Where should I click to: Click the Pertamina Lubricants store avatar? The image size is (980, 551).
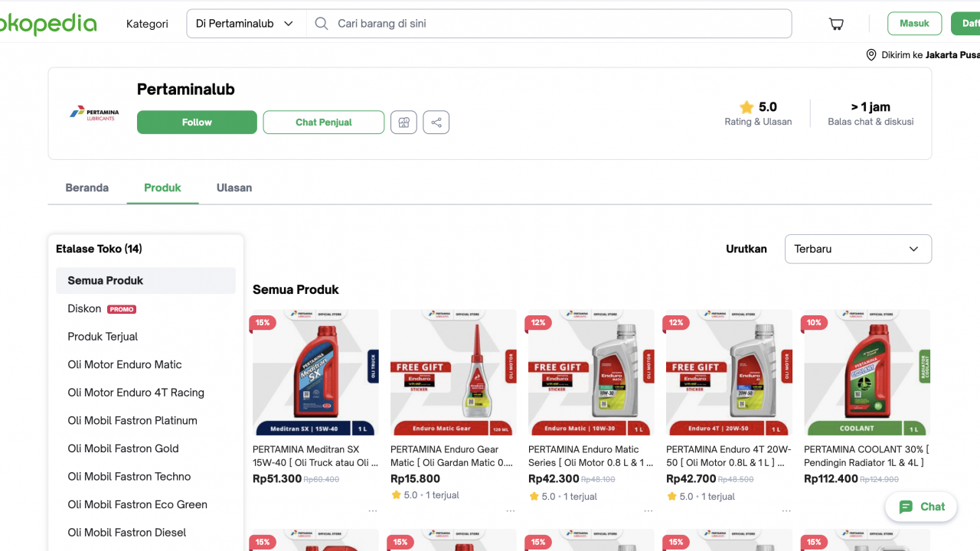coord(93,112)
